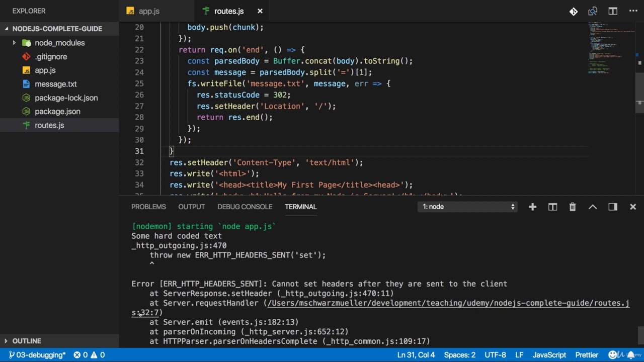This screenshot has width=644, height=362.
Task: Click the 'Some hard coded text' terminal line
Action: click(x=177, y=236)
